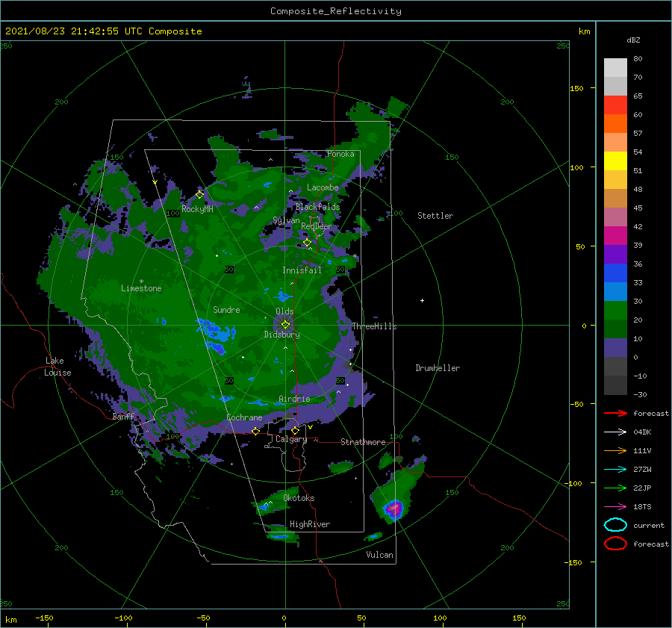Click the Didsbury label

[281, 335]
